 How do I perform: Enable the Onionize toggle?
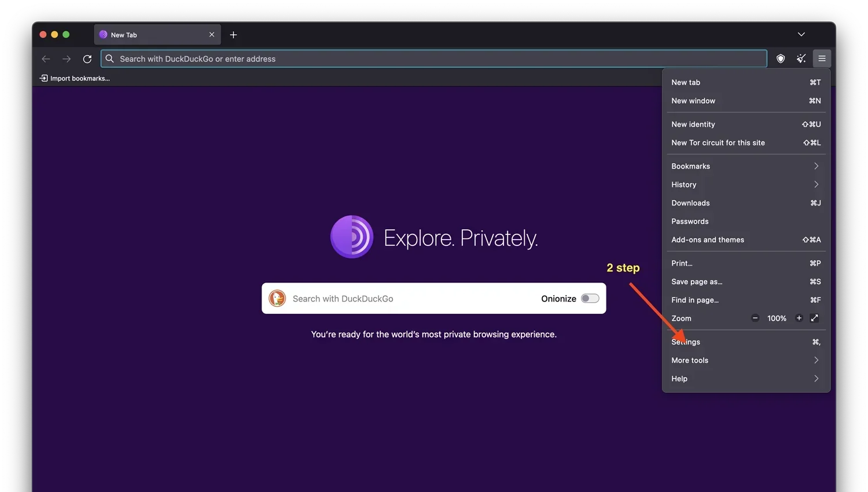click(x=590, y=298)
